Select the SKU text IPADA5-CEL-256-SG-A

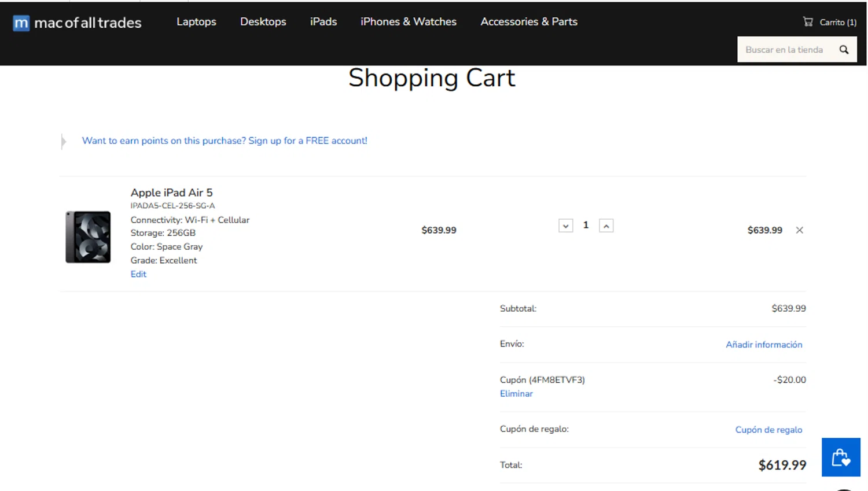click(x=172, y=206)
